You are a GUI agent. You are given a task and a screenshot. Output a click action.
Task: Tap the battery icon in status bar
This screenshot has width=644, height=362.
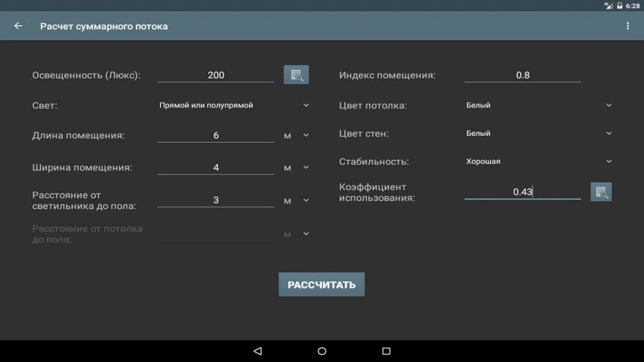tap(619, 5)
